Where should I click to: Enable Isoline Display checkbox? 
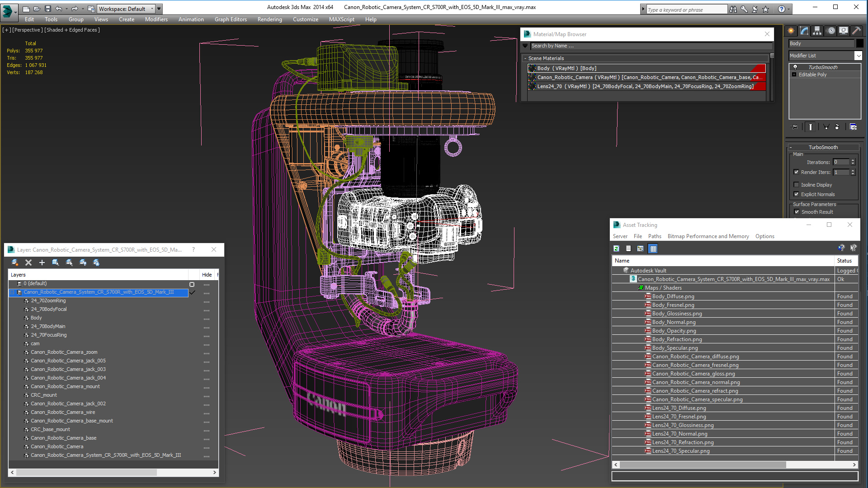coord(797,184)
